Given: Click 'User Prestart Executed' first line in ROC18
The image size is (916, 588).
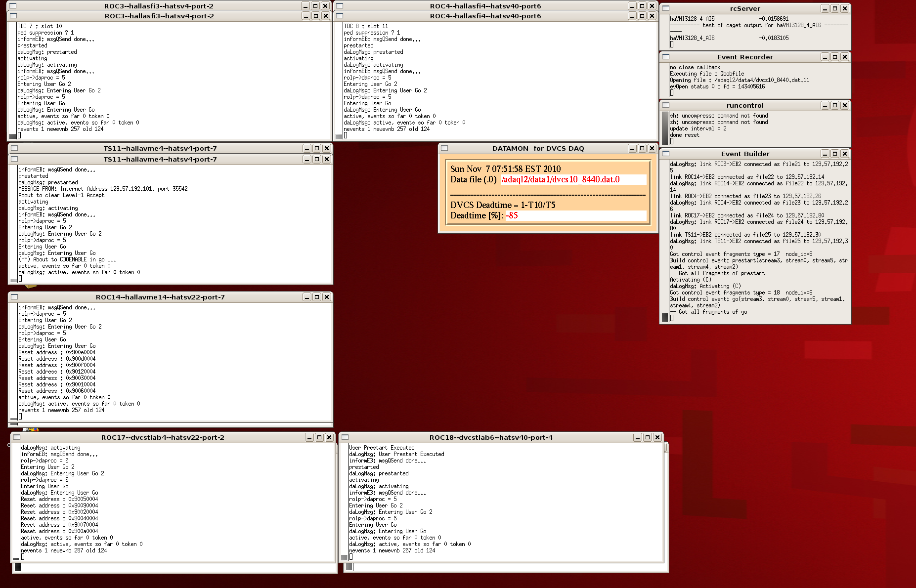Looking at the screenshot, I should click(x=382, y=448).
